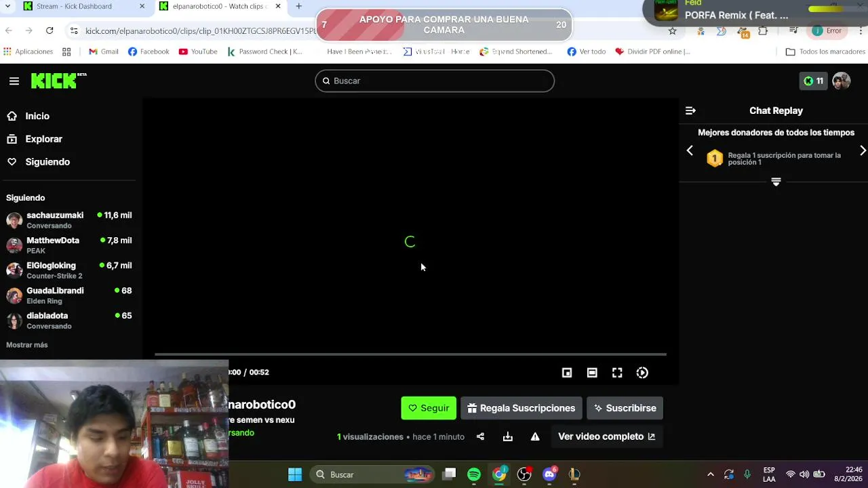The width and height of the screenshot is (868, 488).
Task: Open the Kick hamburger sidebar menu
Action: tap(14, 81)
